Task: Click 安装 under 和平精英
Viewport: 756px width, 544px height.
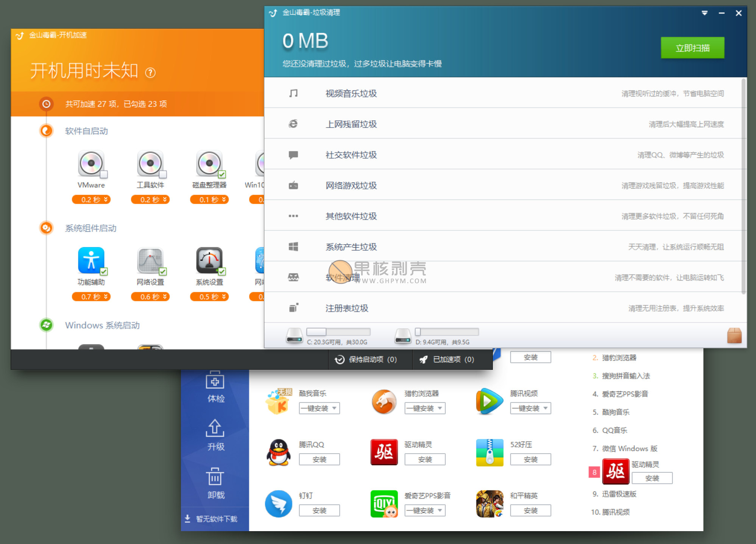Action: coord(530,510)
